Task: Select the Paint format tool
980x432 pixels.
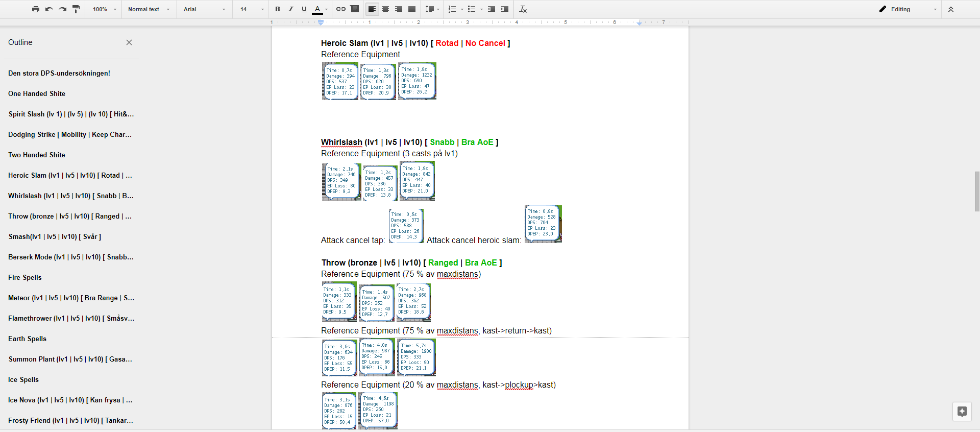Action: pyautogui.click(x=76, y=9)
